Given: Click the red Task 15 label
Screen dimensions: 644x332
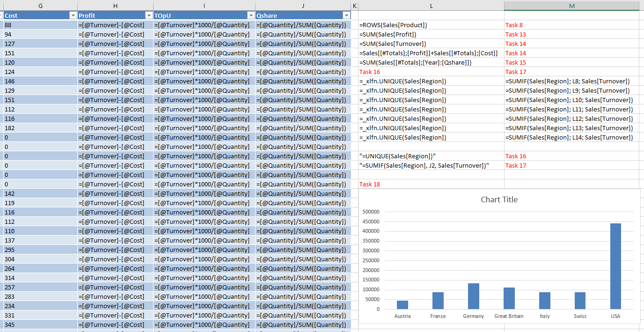Looking at the screenshot, I should click(x=516, y=62).
